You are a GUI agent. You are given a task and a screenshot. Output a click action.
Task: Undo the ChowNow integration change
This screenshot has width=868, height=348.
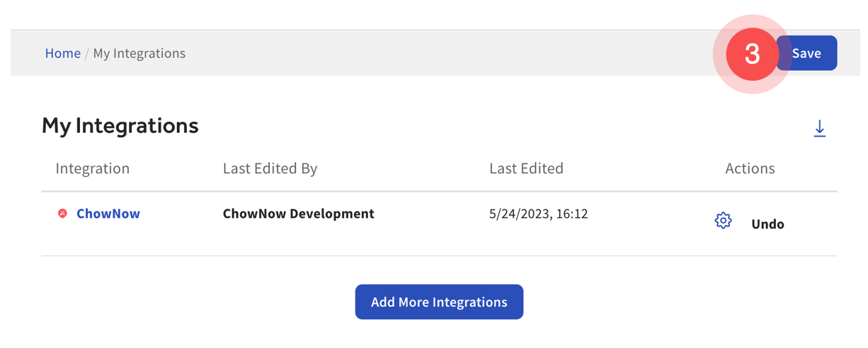click(767, 224)
